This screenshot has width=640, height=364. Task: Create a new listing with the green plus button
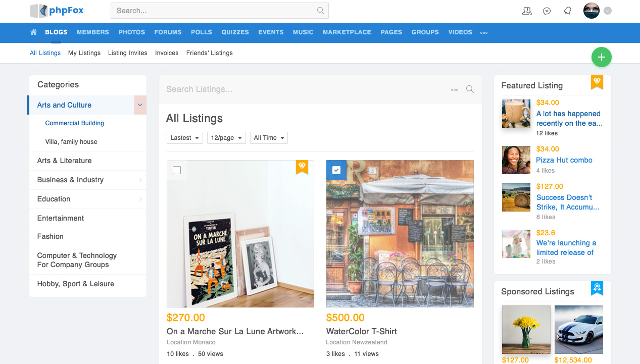pos(601,57)
